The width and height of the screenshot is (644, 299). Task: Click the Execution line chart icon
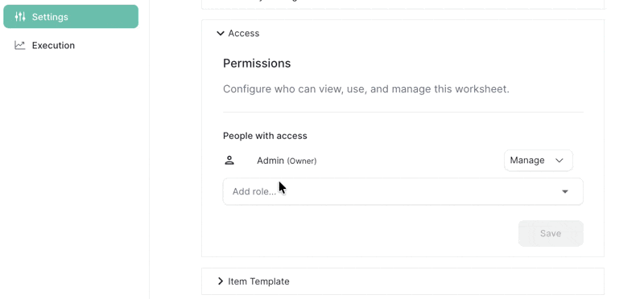click(19, 45)
